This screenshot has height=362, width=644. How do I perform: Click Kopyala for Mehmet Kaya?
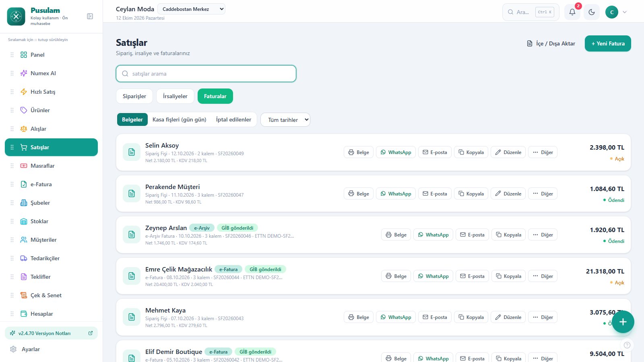click(471, 317)
